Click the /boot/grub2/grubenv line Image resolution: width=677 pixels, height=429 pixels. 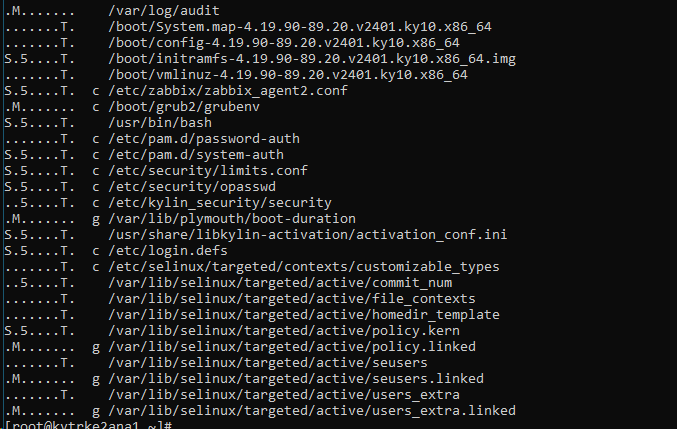pos(184,107)
